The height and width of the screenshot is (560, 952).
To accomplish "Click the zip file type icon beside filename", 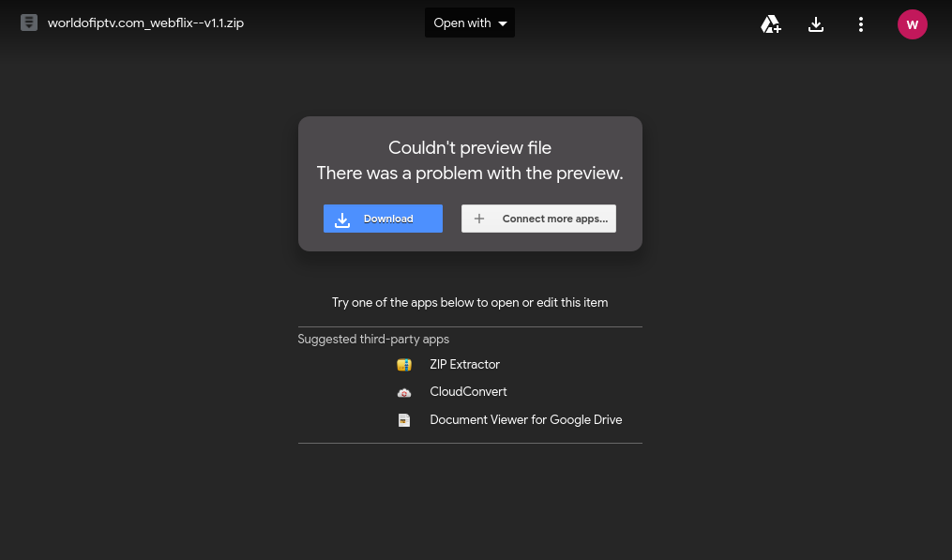I will (x=28, y=23).
